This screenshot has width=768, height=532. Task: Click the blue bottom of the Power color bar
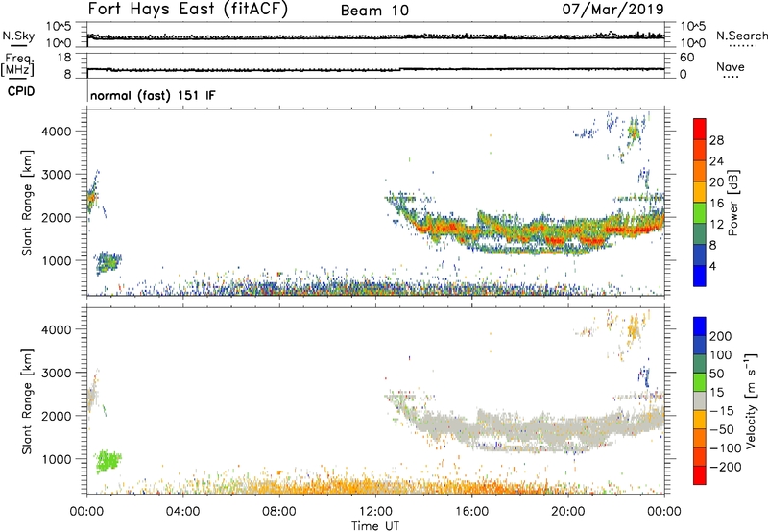[x=700, y=277]
